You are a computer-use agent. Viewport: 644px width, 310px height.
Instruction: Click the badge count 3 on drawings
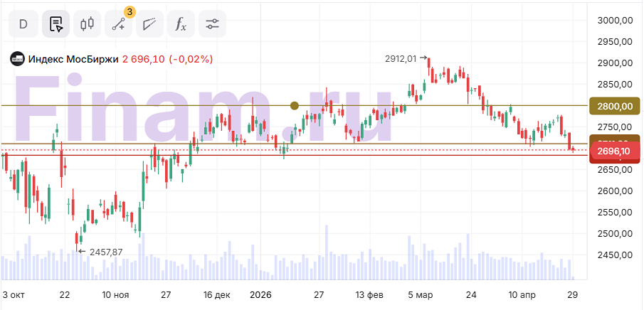[130, 11]
